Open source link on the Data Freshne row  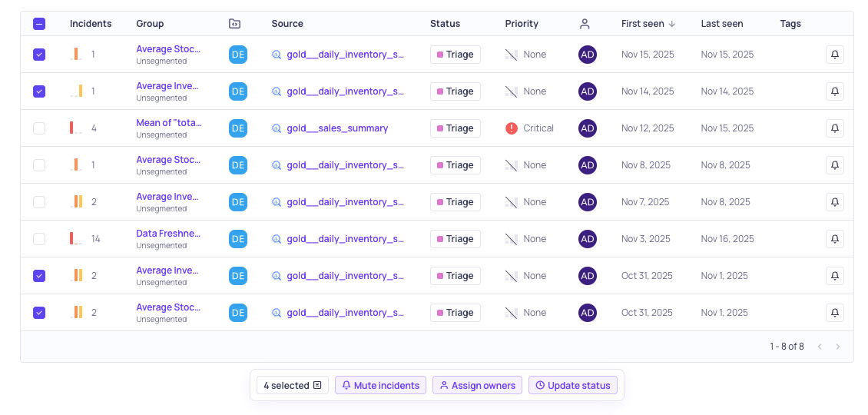click(x=346, y=239)
